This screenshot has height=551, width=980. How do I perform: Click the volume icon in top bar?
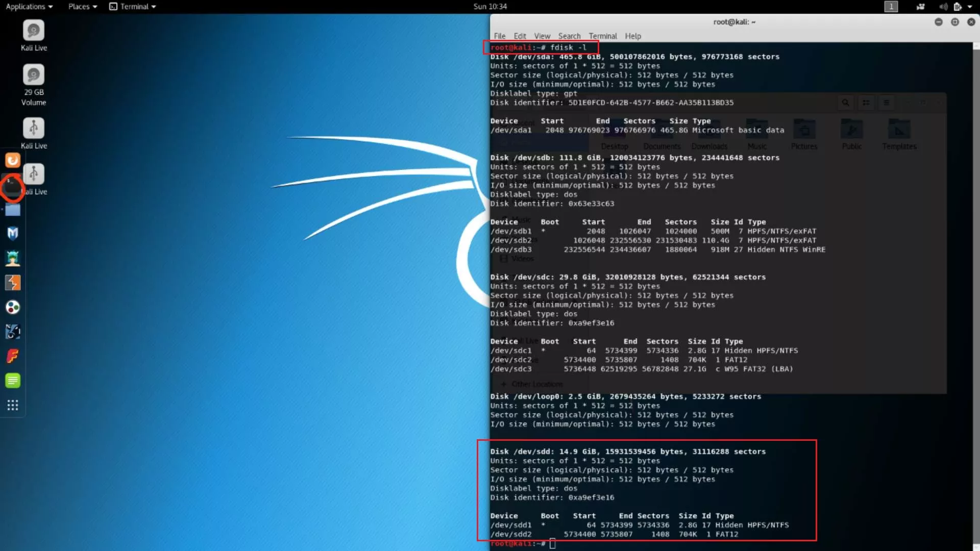[x=943, y=7]
